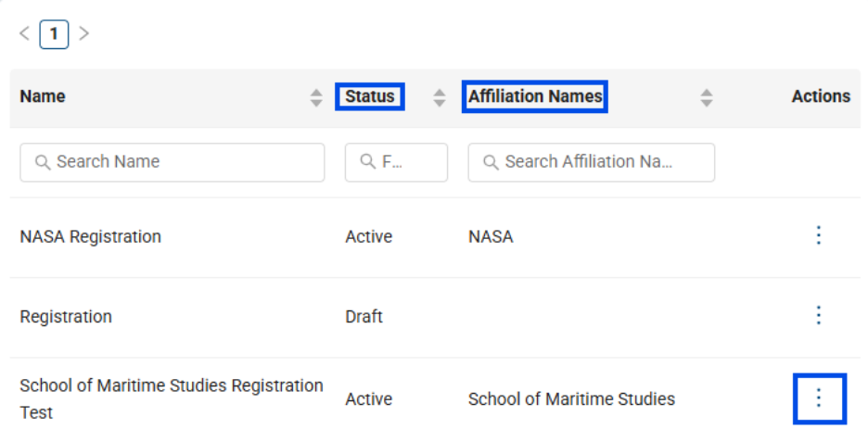Click Active status in NASA Registration row
The height and width of the screenshot is (442, 868).
(369, 237)
